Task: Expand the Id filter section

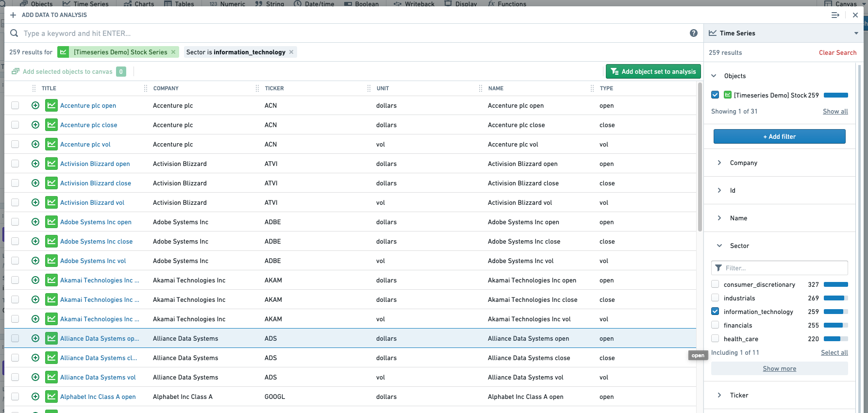Action: [x=719, y=190]
